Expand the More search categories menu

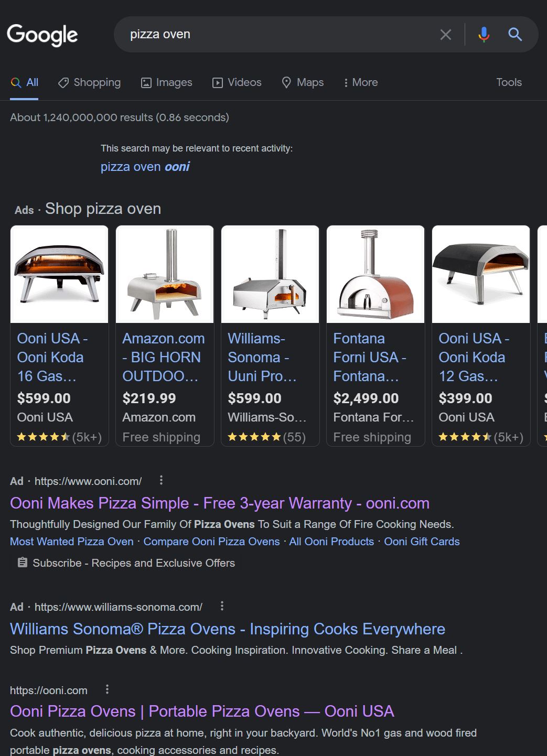click(360, 82)
